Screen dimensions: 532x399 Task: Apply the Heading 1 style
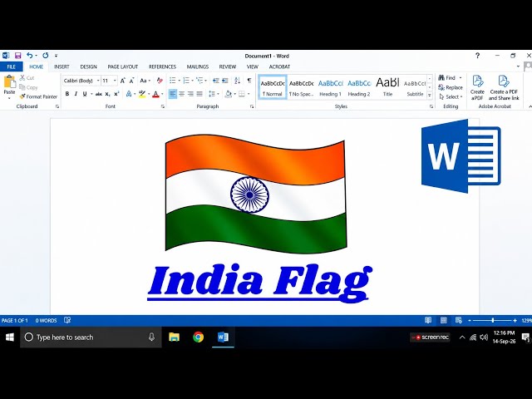pyautogui.click(x=331, y=87)
